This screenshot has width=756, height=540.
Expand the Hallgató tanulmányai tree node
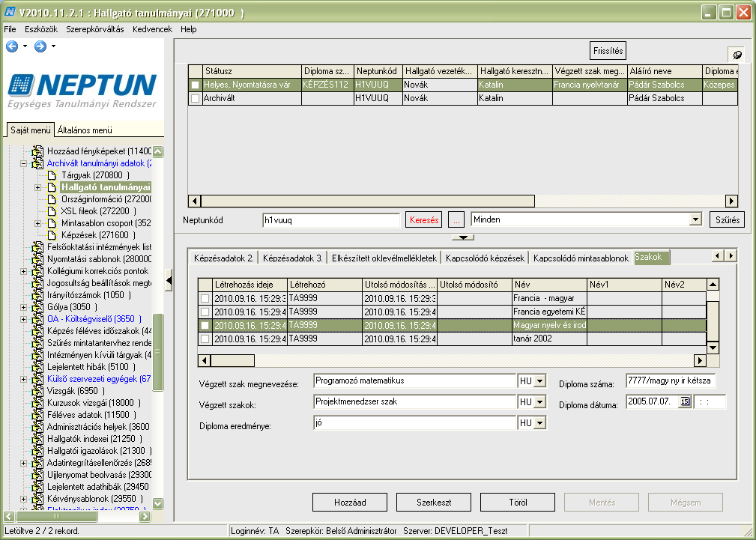[37, 187]
